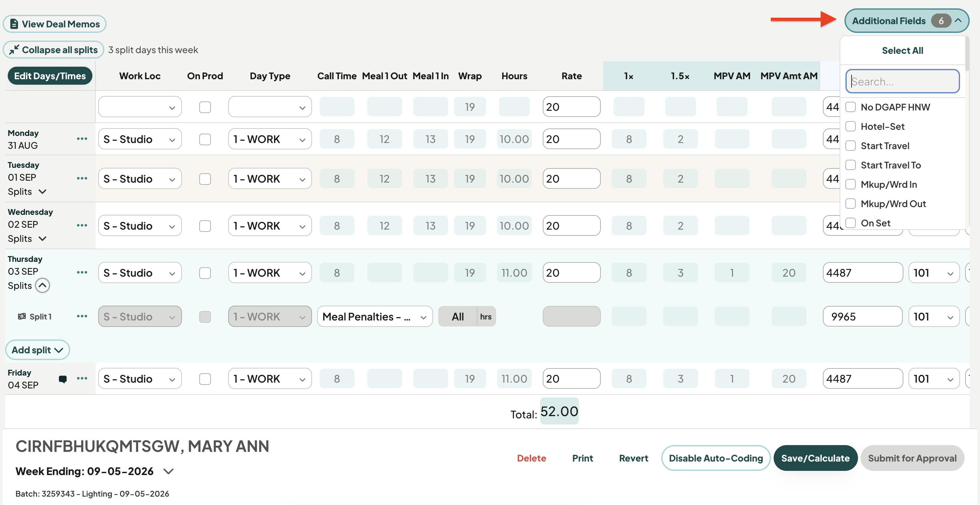Check the No DGAPF HNW field option
Viewport: 980px width, 505px height.
pyautogui.click(x=851, y=107)
